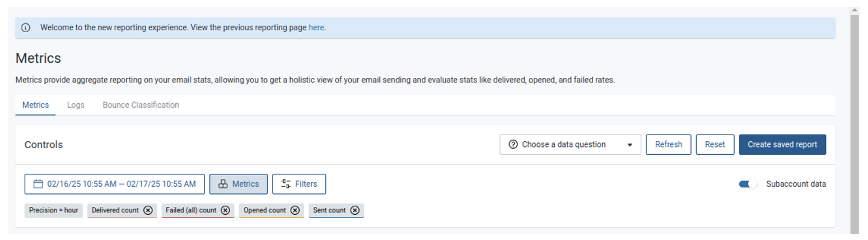Toggle the Subaccount data switch
This screenshot has width=868, height=240.
pyautogui.click(x=748, y=184)
